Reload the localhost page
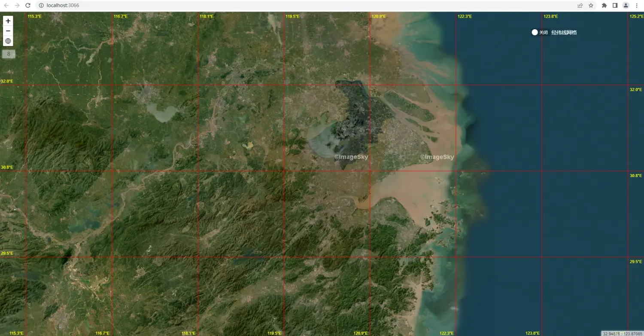This screenshot has height=336, width=644. point(28,6)
